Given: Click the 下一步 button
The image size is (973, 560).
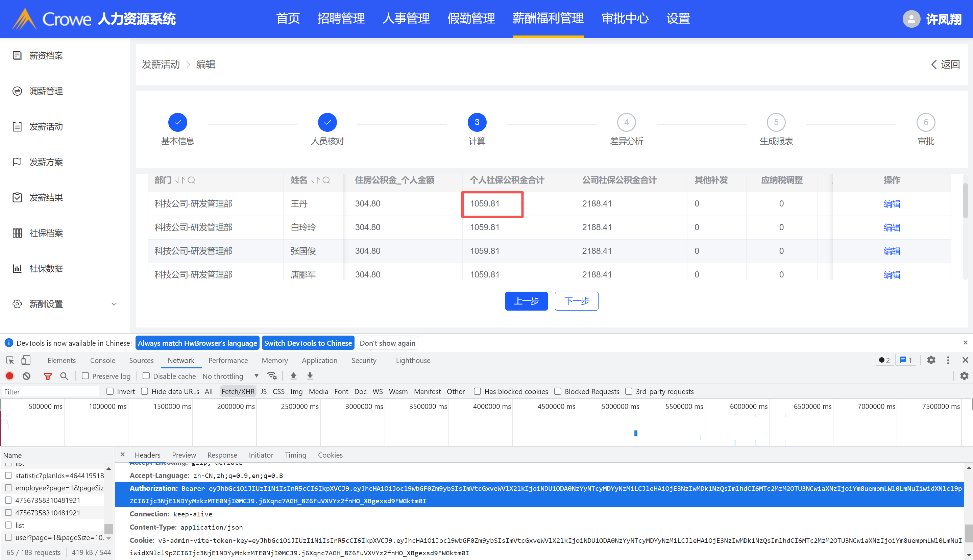Looking at the screenshot, I should pyautogui.click(x=576, y=301).
